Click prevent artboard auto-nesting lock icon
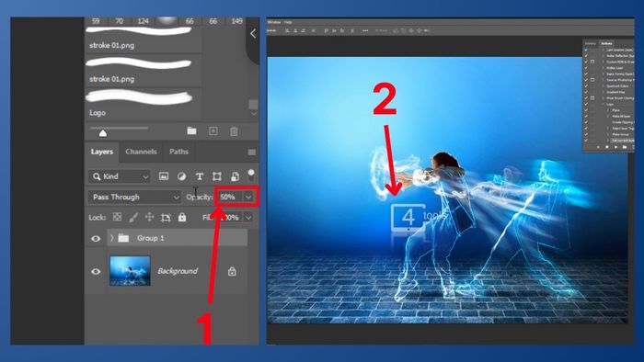 click(166, 217)
